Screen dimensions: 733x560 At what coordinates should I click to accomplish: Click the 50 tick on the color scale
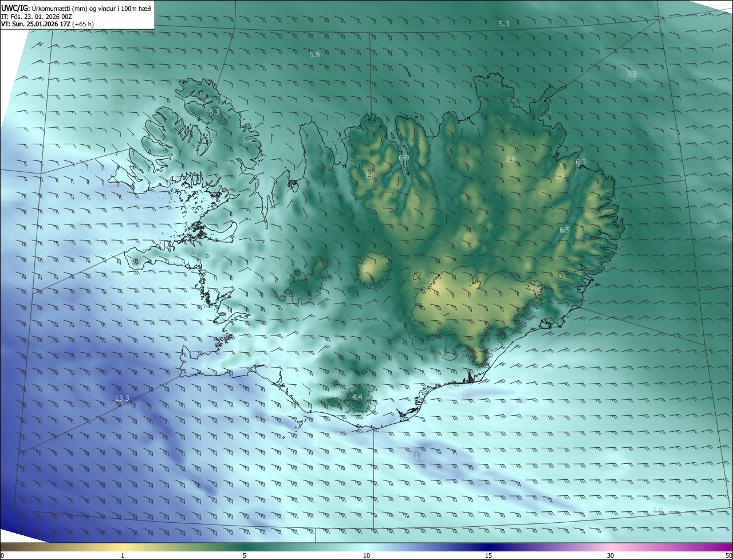(728, 555)
